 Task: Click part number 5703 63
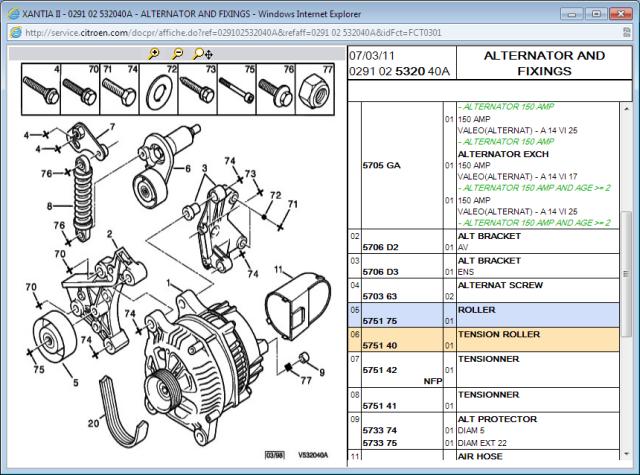380,296
